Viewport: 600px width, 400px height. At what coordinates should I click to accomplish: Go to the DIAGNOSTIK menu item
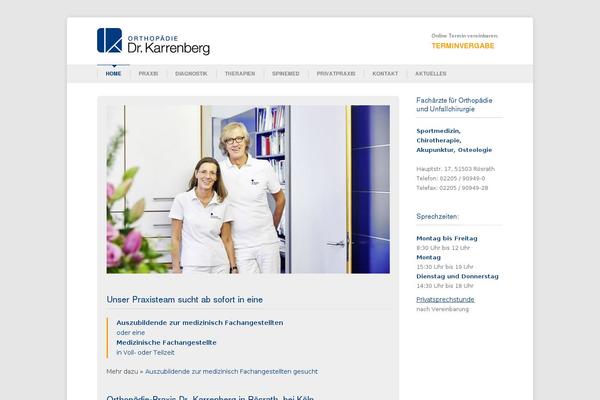(191, 73)
